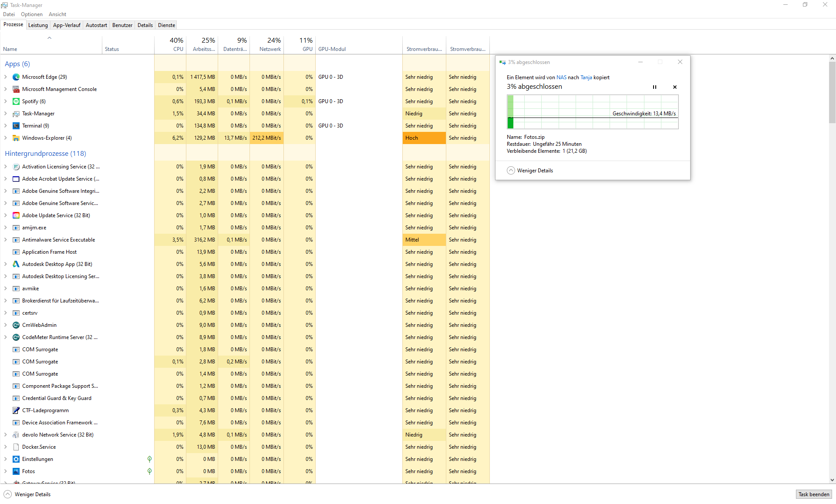
Task: Click the Task beenden button
Action: [814, 494]
